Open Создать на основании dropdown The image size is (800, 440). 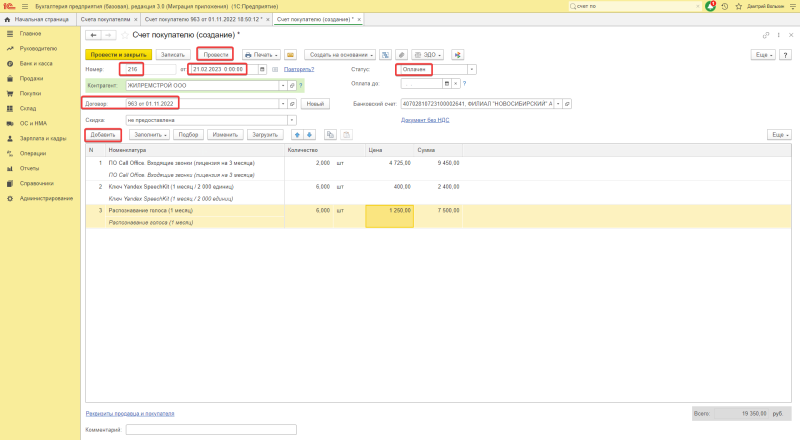tap(340, 55)
